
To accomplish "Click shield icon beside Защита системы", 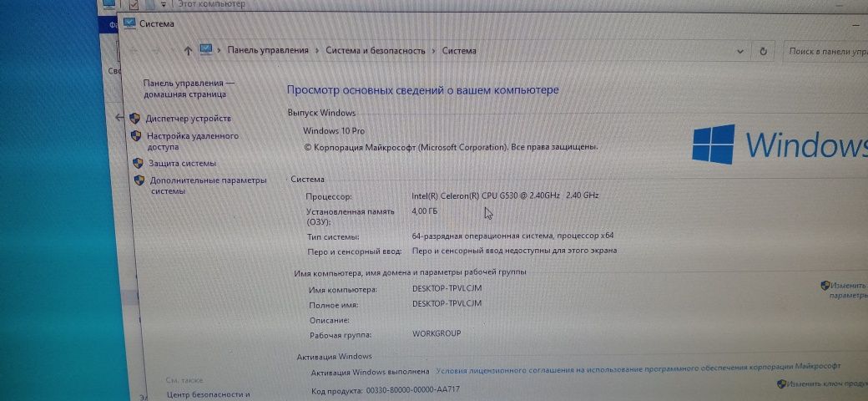I will point(138,164).
